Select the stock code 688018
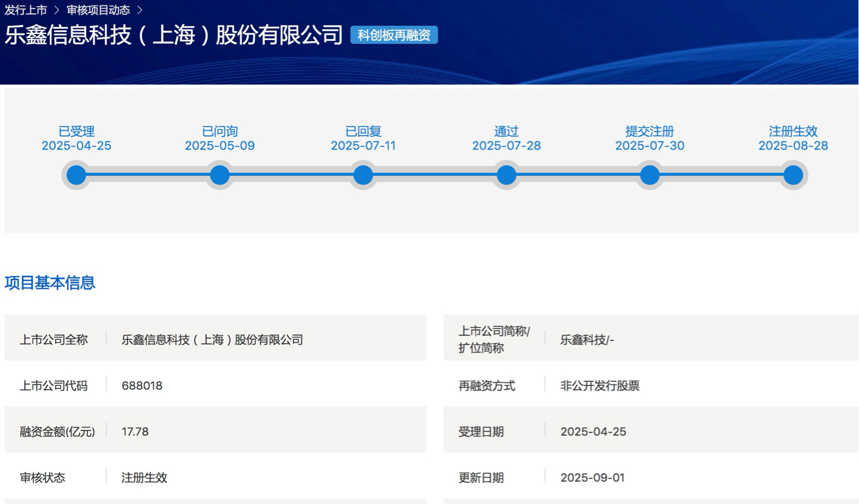859x504 pixels. (x=142, y=386)
